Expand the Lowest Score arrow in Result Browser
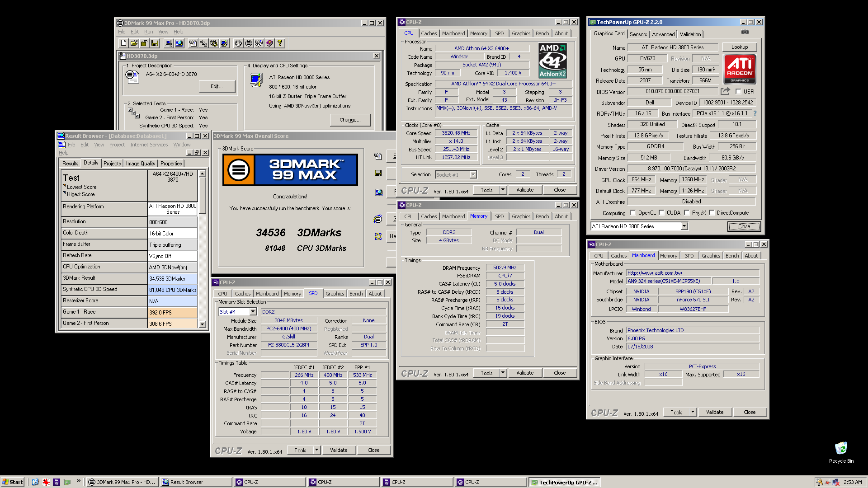The height and width of the screenshot is (488, 868). tap(64, 186)
